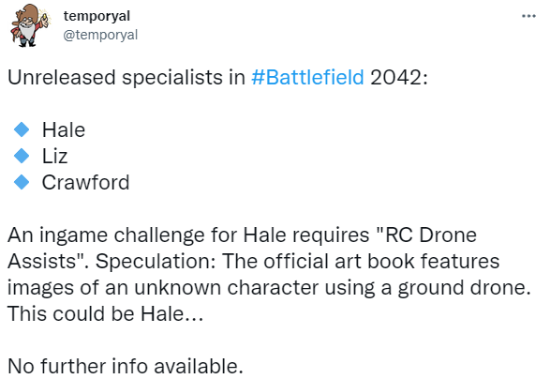The image size is (550, 379).
Task: Click the "No further info available." line
Action: [125, 366]
